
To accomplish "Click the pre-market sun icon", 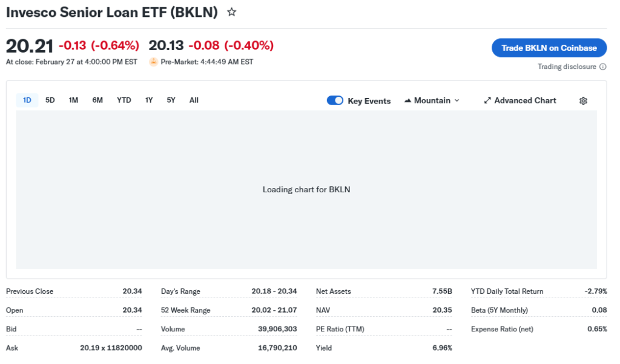I will point(153,62).
